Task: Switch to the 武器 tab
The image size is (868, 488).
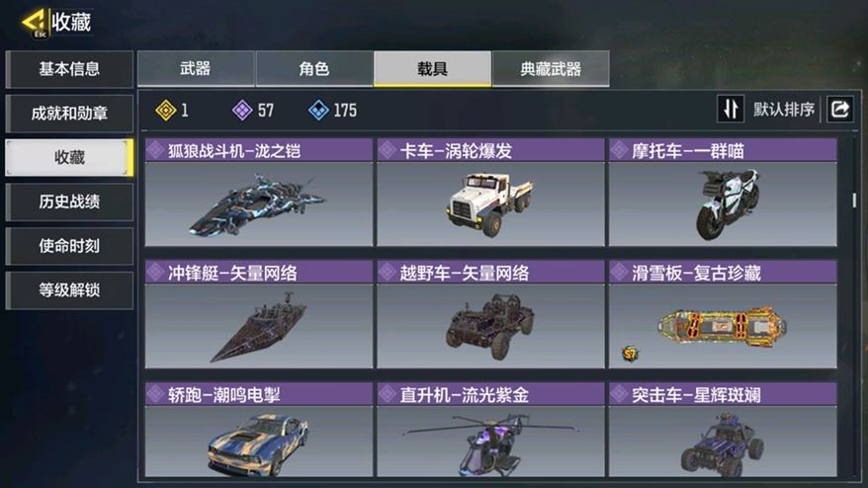Action: [x=196, y=68]
